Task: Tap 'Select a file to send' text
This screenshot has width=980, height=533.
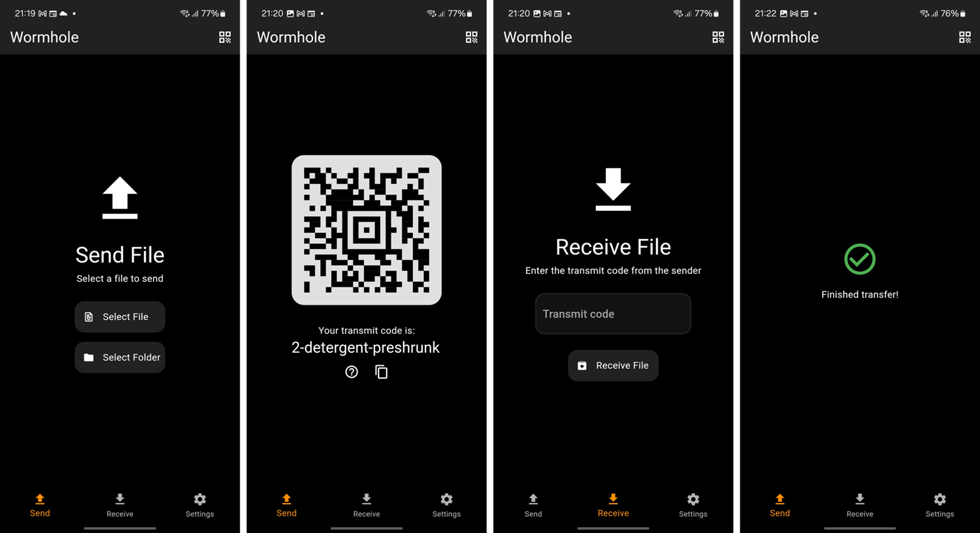Action: coord(120,279)
